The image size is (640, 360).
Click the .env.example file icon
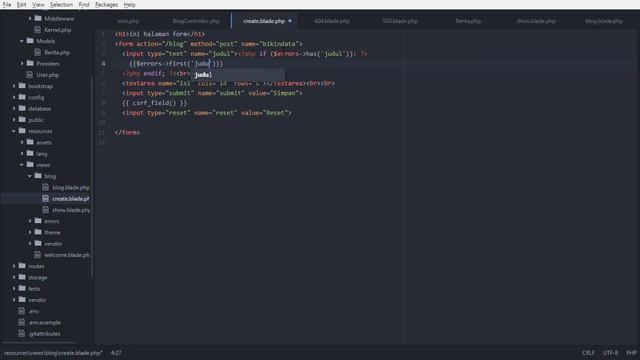(x=22, y=322)
